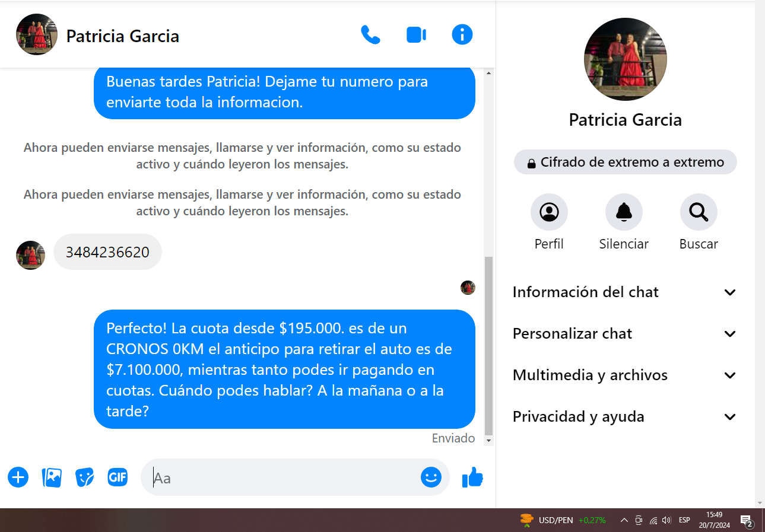765x532 pixels.
Task: Click the chat scrollbar down arrow
Action: click(489, 441)
